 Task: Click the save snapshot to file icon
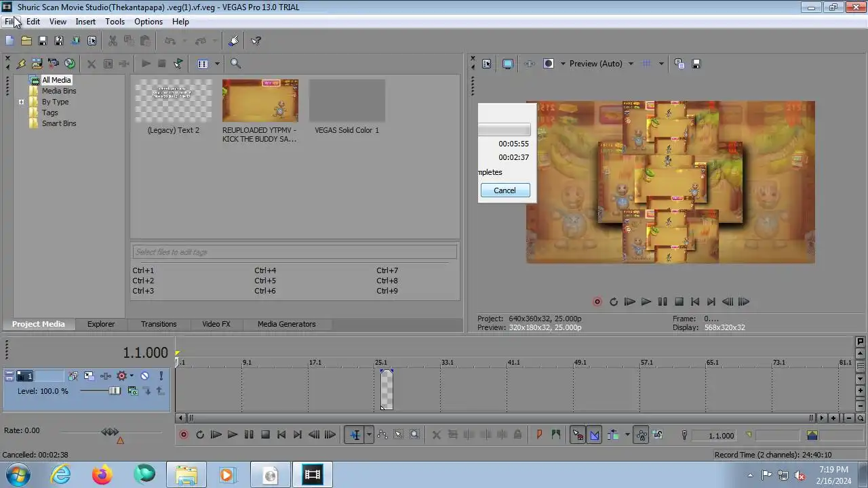(x=696, y=64)
